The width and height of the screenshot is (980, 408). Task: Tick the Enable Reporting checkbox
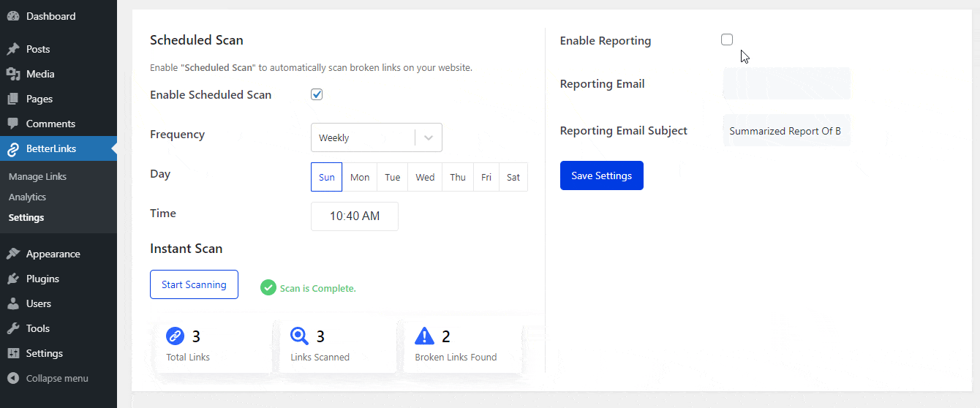point(727,39)
